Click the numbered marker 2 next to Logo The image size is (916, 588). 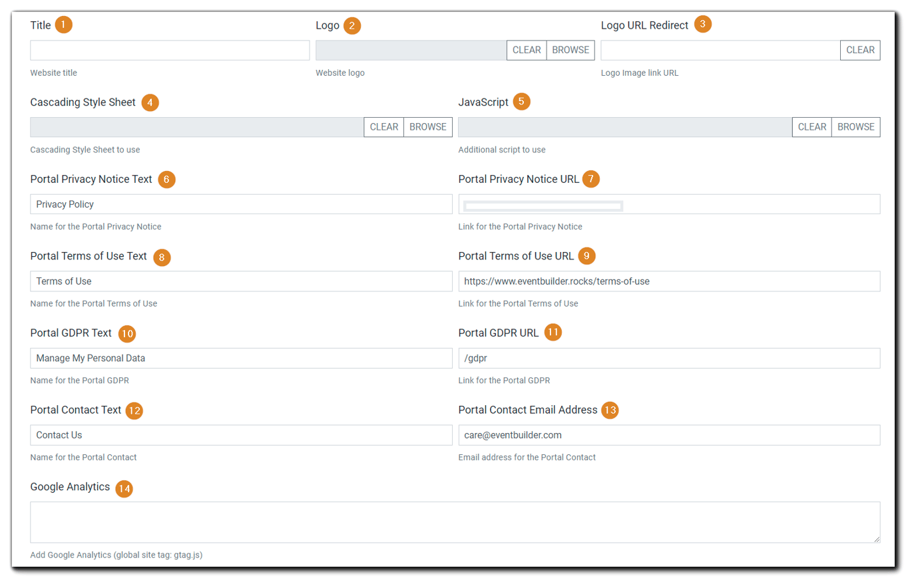point(351,25)
